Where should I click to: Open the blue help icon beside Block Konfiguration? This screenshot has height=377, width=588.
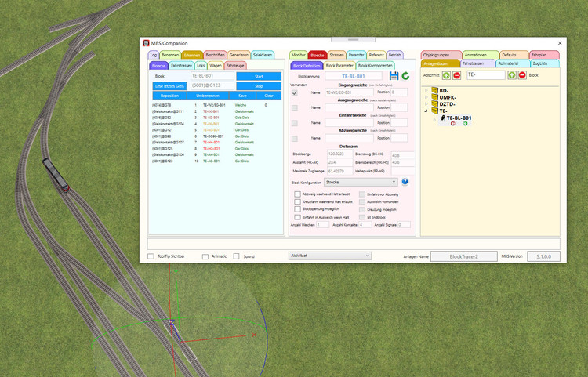click(405, 181)
